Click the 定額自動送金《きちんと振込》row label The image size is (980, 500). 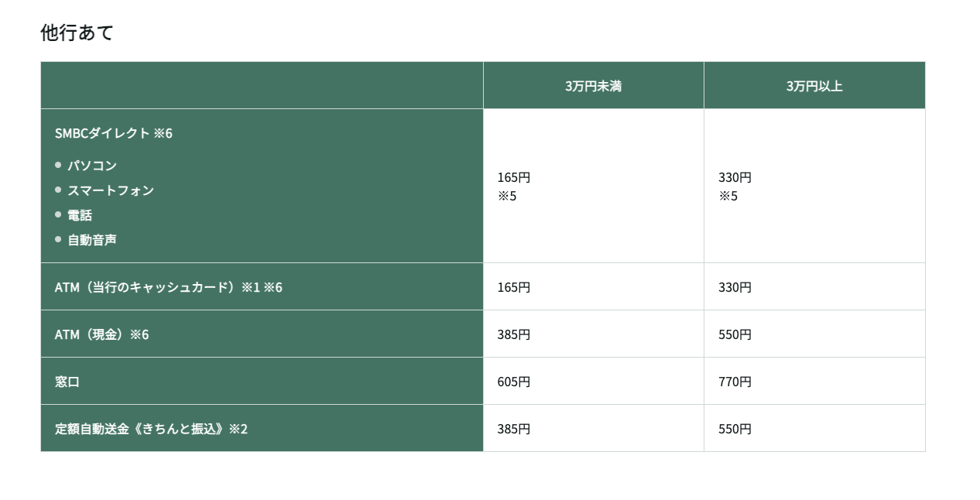coord(151,429)
